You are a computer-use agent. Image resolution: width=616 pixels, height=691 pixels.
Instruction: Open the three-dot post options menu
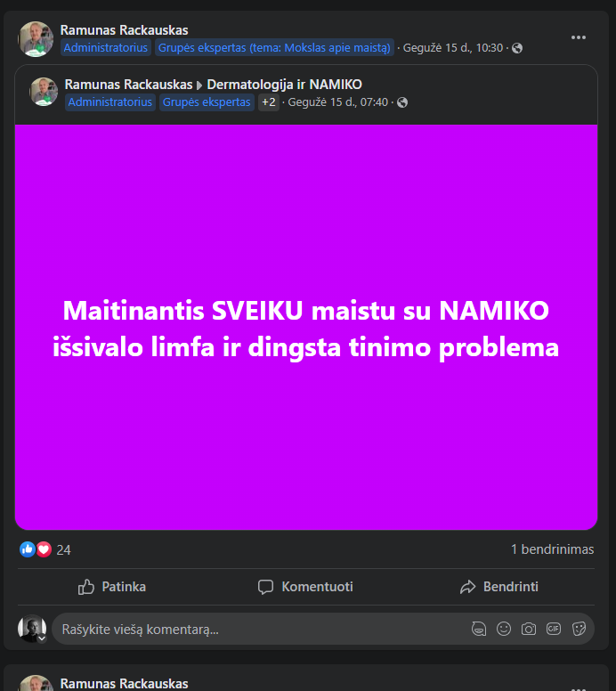[578, 37]
